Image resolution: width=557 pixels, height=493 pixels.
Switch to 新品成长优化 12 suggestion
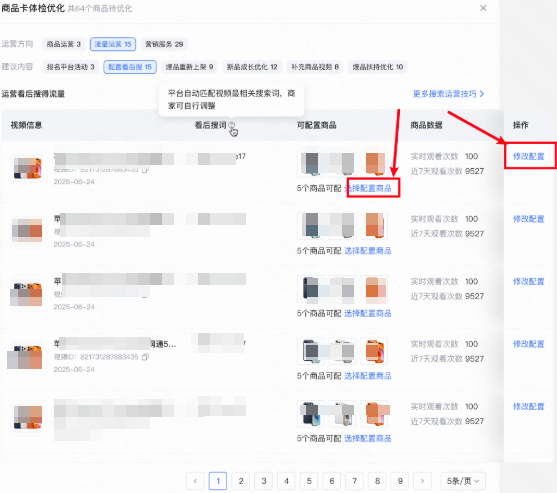coord(252,67)
